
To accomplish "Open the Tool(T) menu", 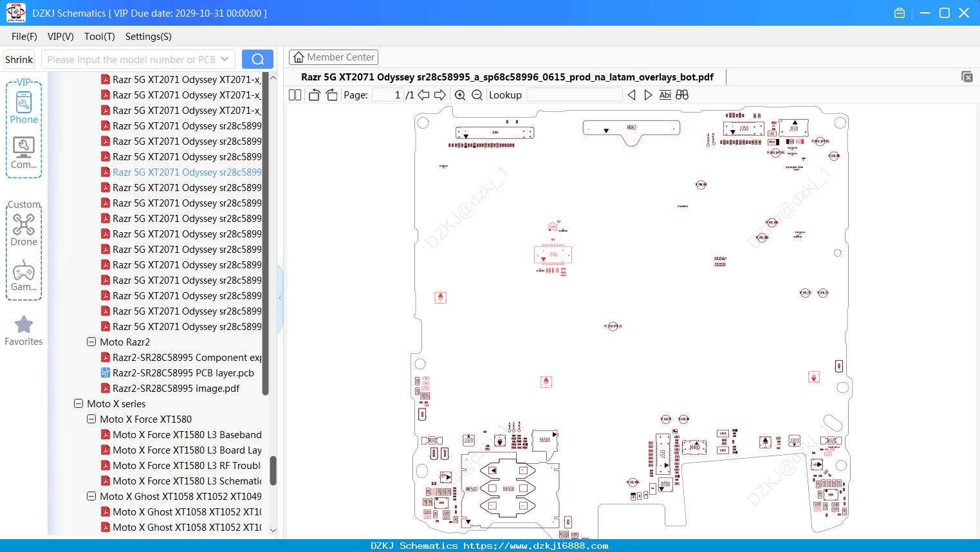I will [100, 37].
